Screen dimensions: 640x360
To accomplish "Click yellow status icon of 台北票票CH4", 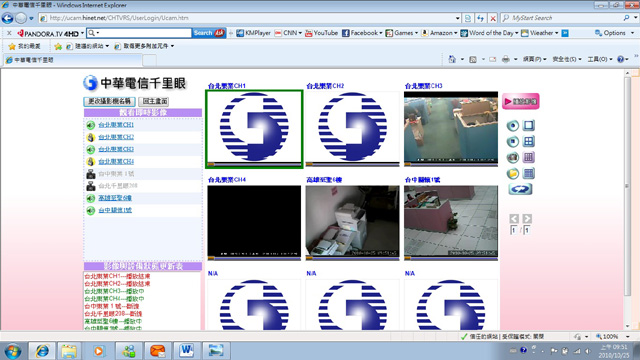I will [x=91, y=162].
